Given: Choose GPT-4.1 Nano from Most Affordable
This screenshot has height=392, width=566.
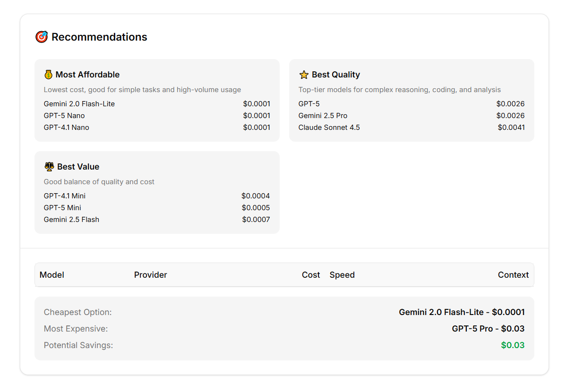Looking at the screenshot, I should (x=66, y=127).
